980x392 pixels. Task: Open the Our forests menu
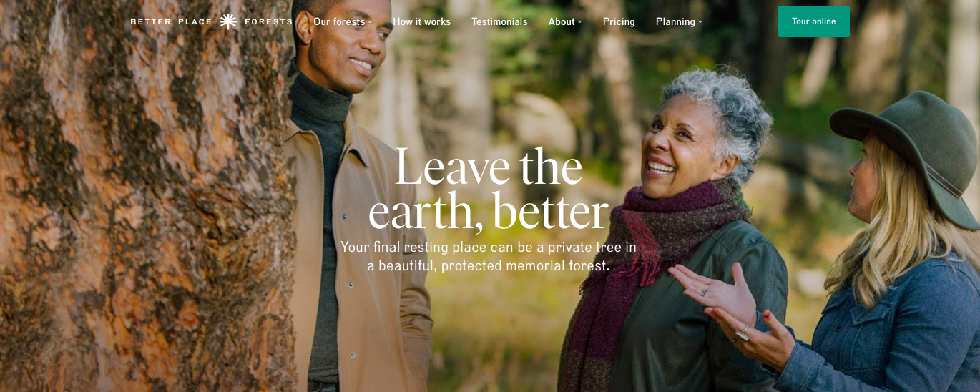(x=339, y=21)
